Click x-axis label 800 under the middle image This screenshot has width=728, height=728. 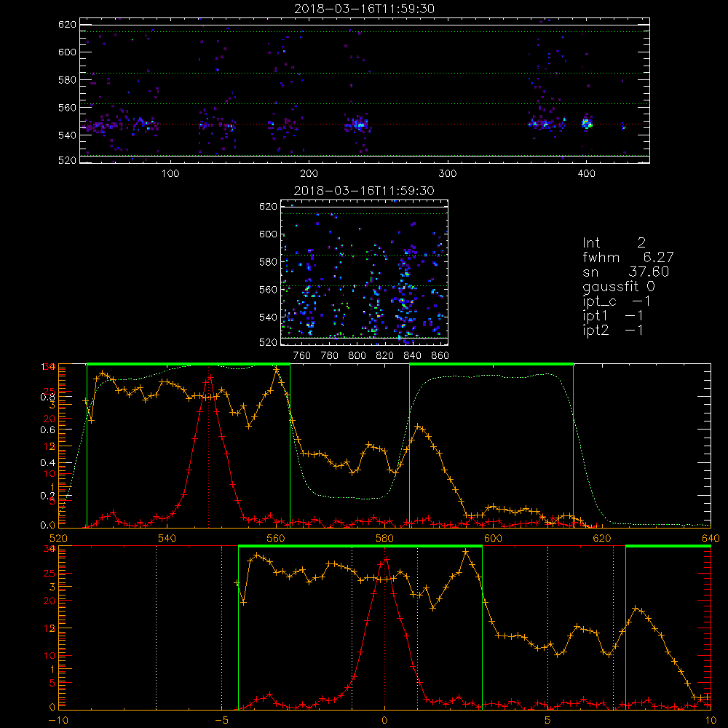pyautogui.click(x=357, y=356)
